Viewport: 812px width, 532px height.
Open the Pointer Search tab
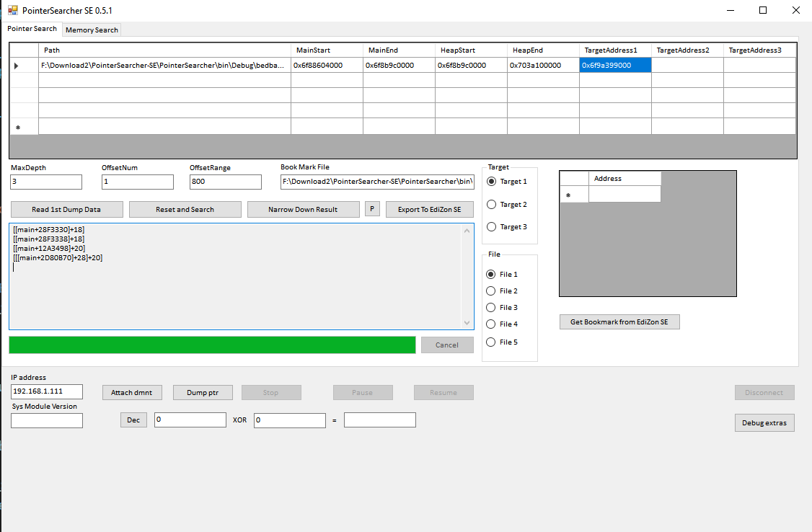[32, 29]
